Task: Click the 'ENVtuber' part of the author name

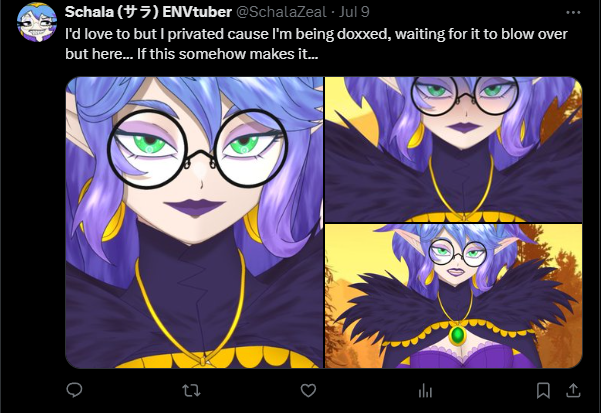Action: 197,12
